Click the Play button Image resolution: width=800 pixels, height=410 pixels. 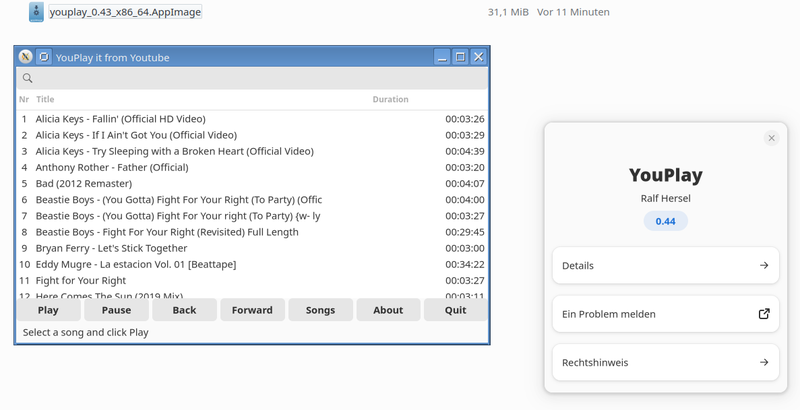tap(48, 310)
